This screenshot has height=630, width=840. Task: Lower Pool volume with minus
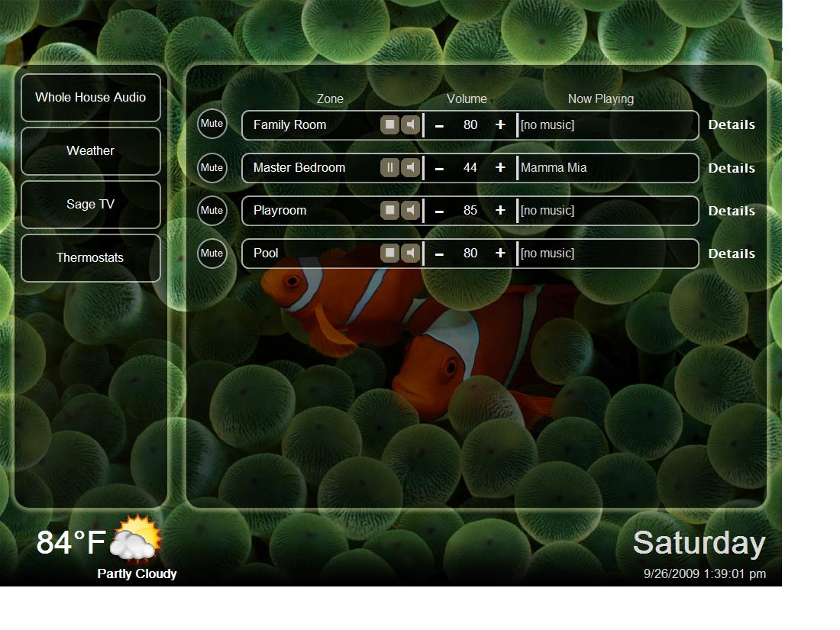tap(439, 254)
